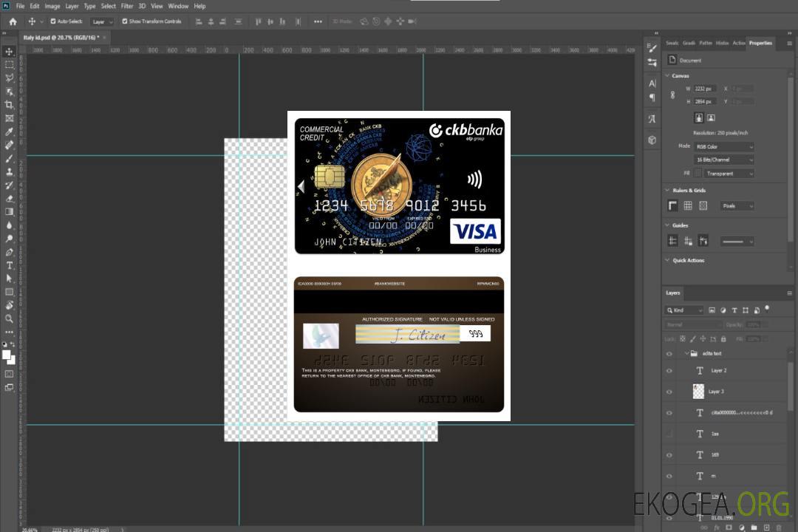Select the Horizontal Type tool

click(9, 265)
